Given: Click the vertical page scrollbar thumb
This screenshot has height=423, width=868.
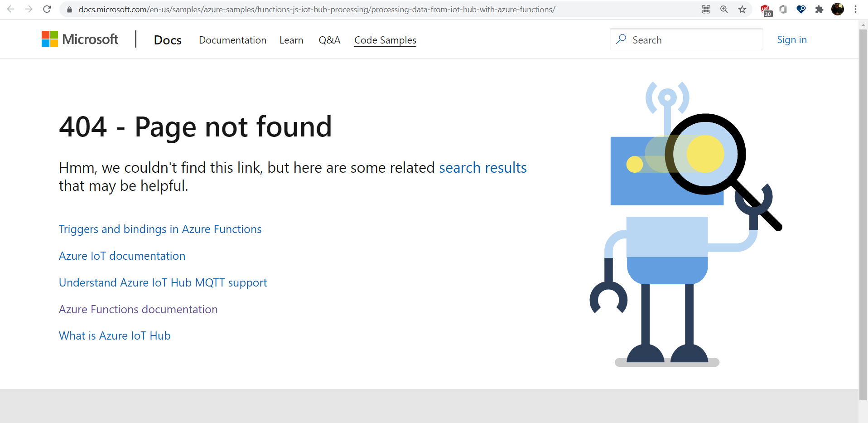Looking at the screenshot, I should 863,214.
